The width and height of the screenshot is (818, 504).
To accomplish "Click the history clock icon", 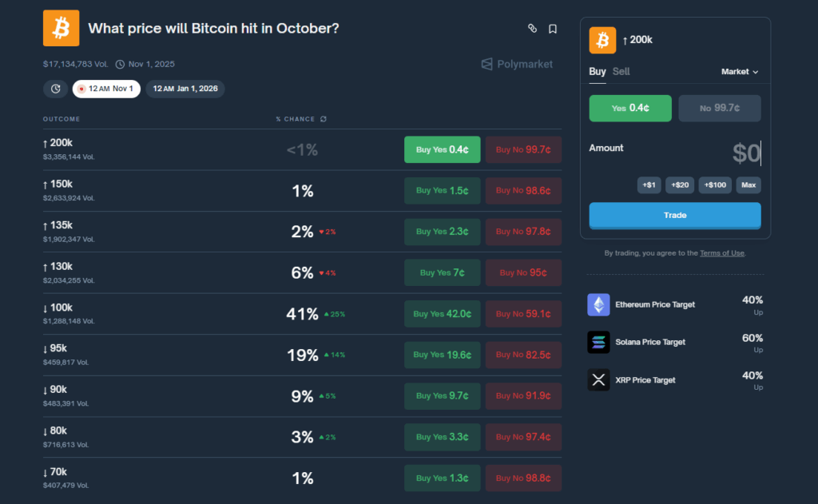I will 55,89.
